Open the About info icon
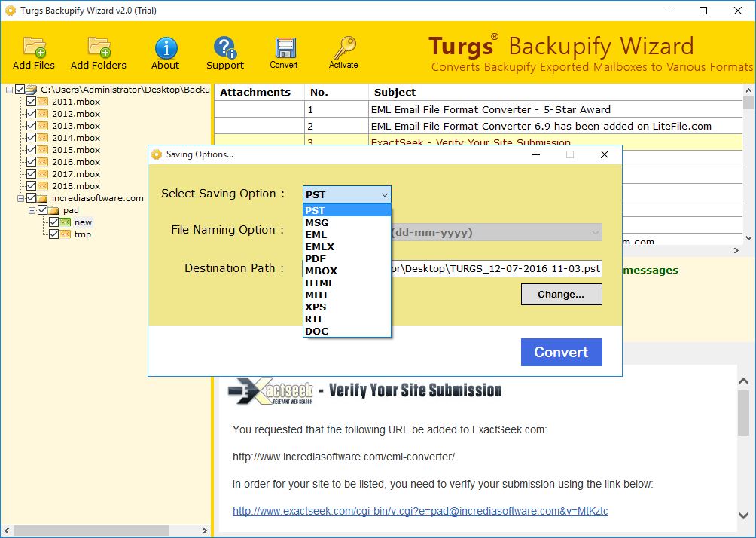The image size is (756, 538). tap(166, 47)
